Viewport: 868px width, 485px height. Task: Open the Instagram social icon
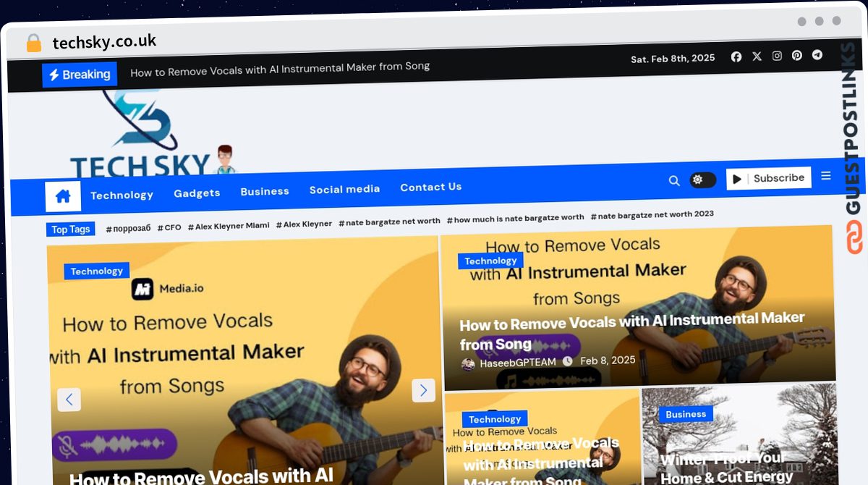(x=777, y=56)
